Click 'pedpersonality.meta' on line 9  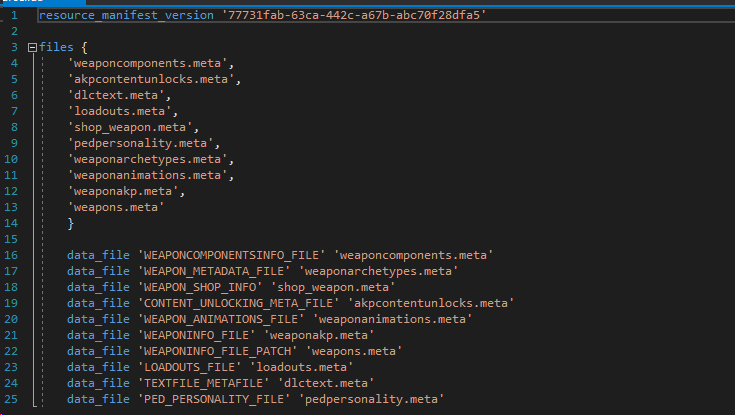[x=140, y=143]
